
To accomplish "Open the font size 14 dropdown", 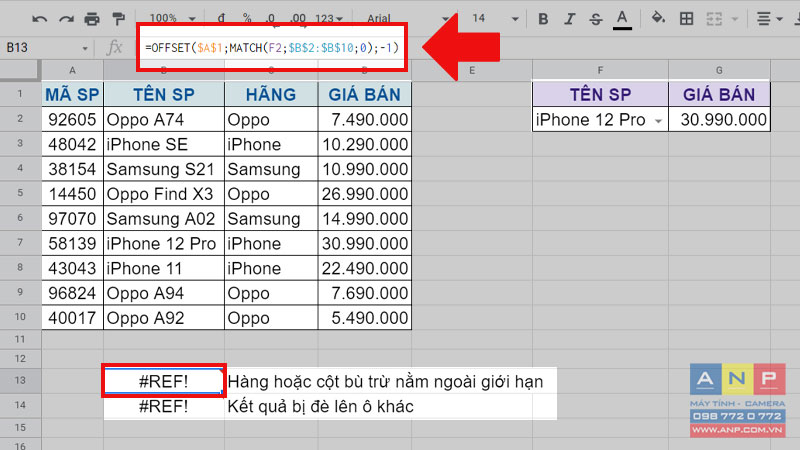I will point(495,19).
